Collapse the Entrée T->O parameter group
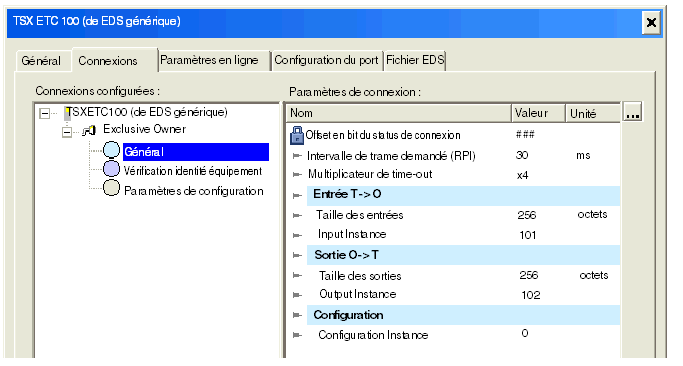 297,196
